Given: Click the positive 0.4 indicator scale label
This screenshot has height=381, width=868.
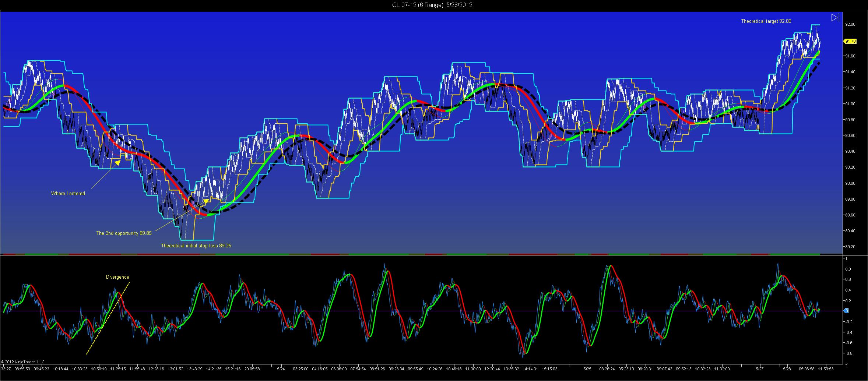Looking at the screenshot, I should tap(848, 290).
